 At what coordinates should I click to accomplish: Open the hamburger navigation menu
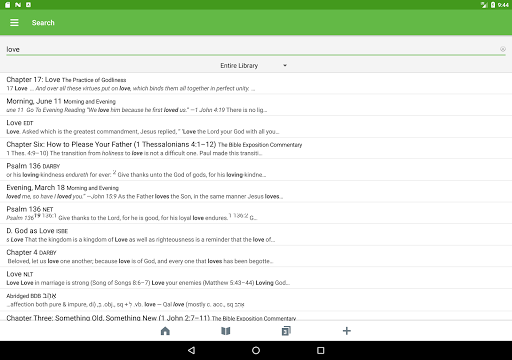pos(14,23)
